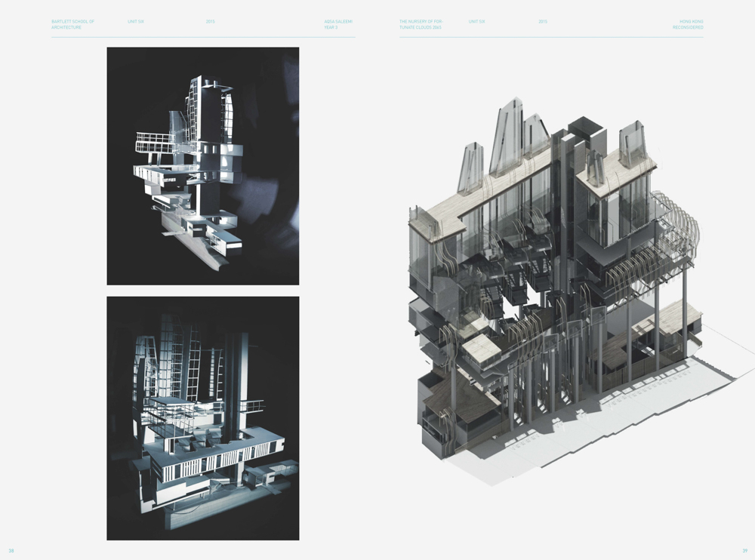Click the 'Bartlett School of Architecture' header text
Screen dimensions: 755x560
[72, 25]
